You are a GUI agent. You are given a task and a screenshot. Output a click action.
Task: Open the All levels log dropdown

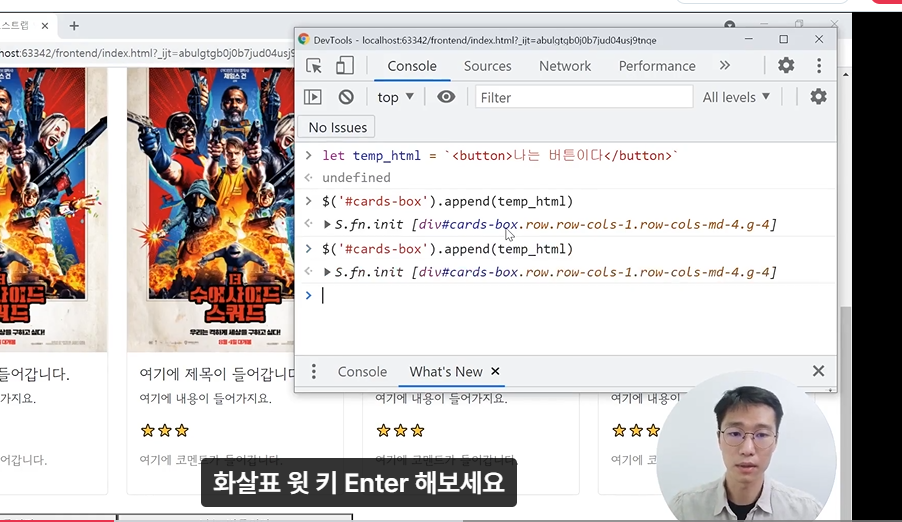[x=736, y=97]
